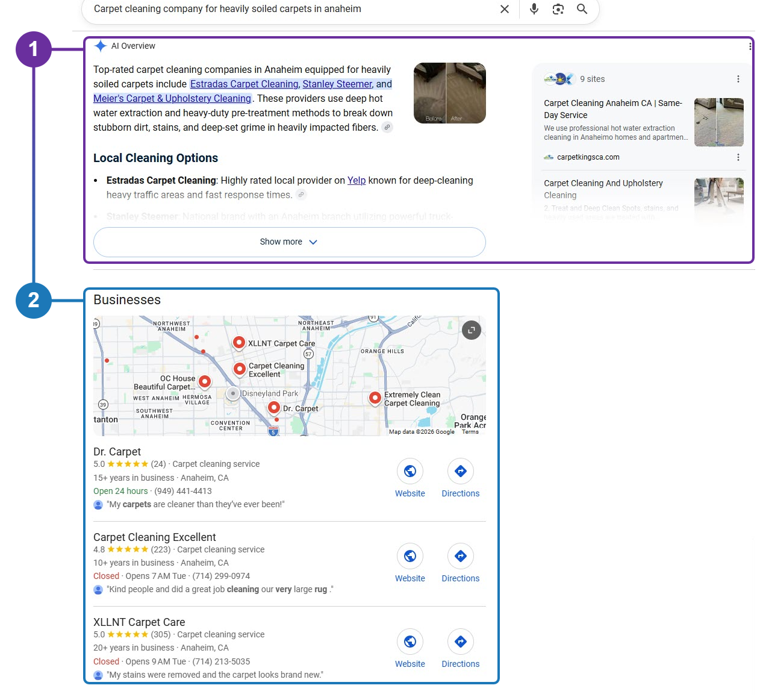This screenshot has height=700, width=760.
Task: Visit XLLNT Carpet Care website
Action: [410, 649]
